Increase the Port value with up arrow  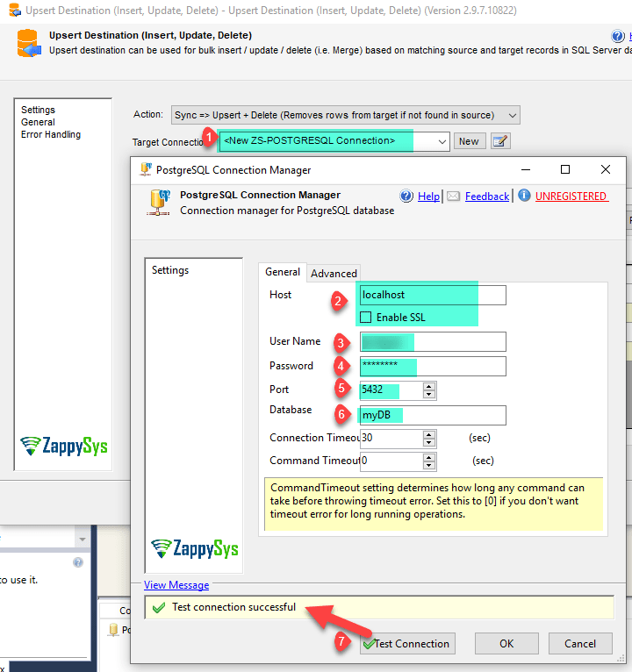[428, 386]
